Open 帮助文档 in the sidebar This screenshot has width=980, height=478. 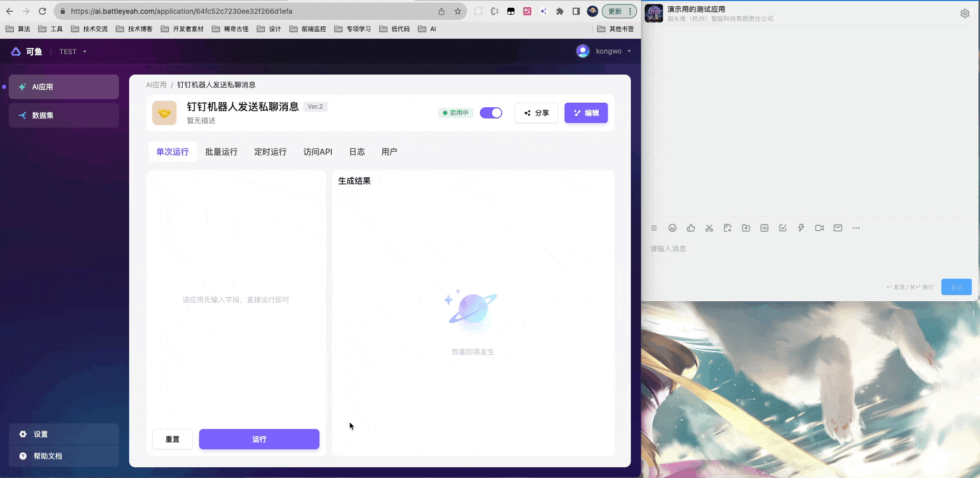pyautogui.click(x=64, y=456)
